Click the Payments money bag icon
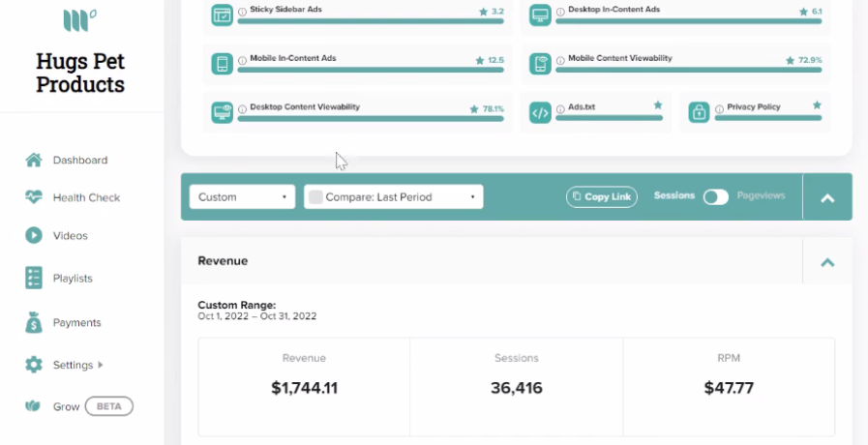This screenshot has width=868, height=445. click(34, 322)
